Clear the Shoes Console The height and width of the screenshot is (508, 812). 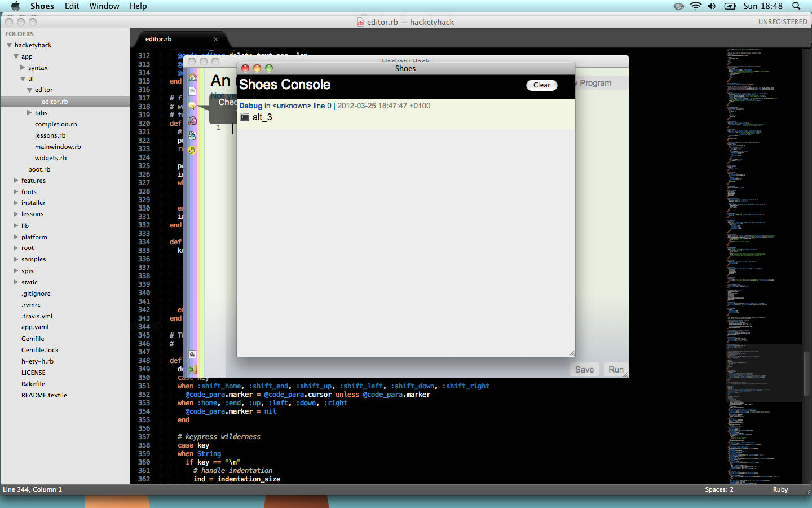pos(542,85)
